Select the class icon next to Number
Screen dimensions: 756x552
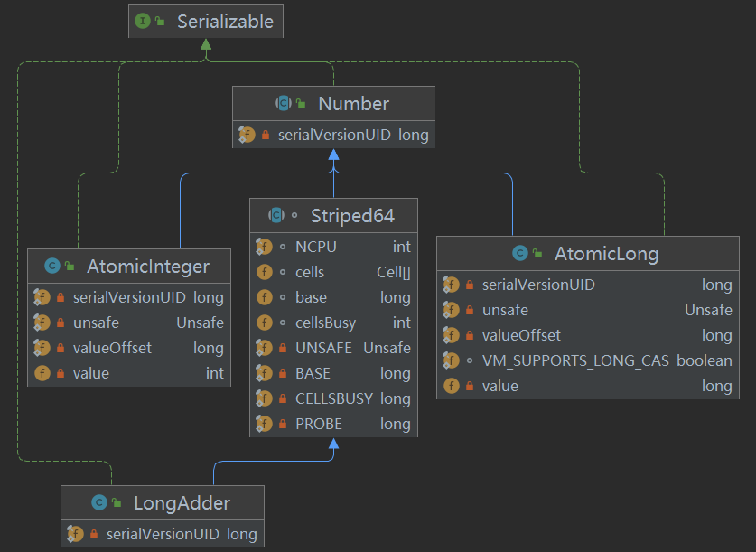(x=283, y=103)
